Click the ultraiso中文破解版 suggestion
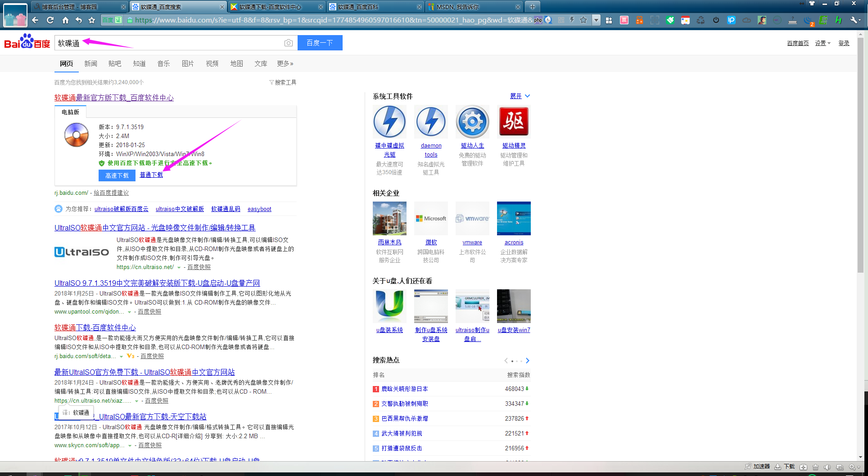868x476 pixels. (x=180, y=209)
